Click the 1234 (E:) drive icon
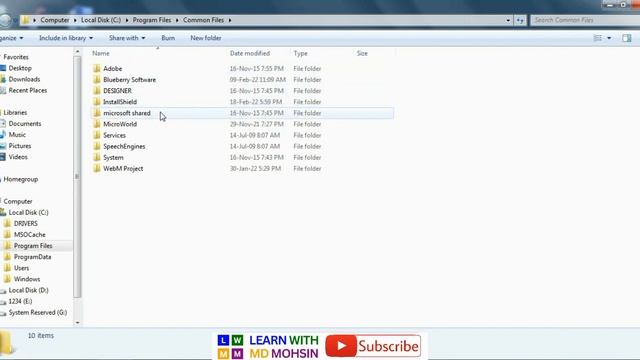The height and width of the screenshot is (360, 640). 3,301
